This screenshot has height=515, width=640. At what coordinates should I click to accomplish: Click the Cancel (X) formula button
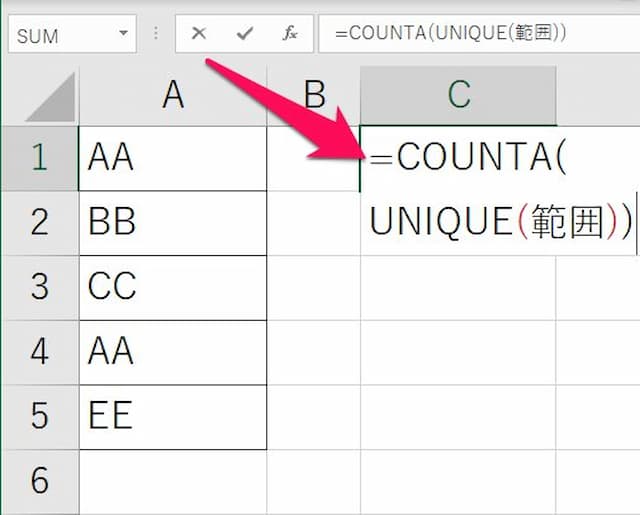(x=199, y=34)
